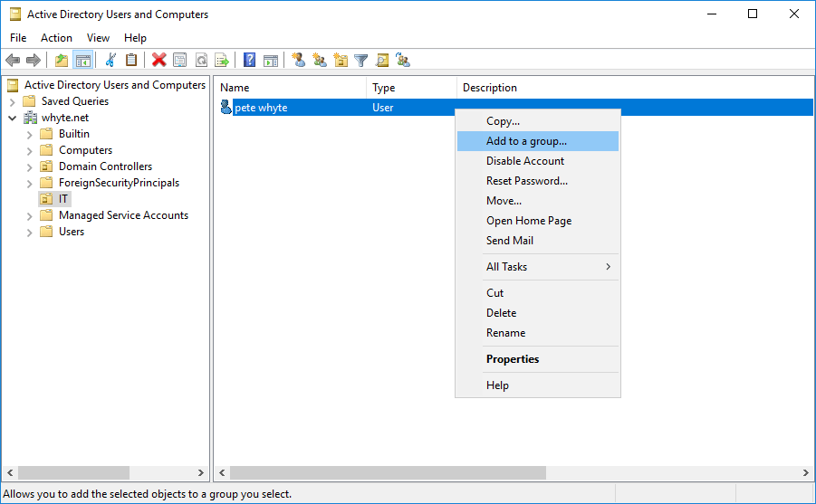Select the Active Directory Users and Computers root
This screenshot has width=816, height=504.
[x=114, y=85]
